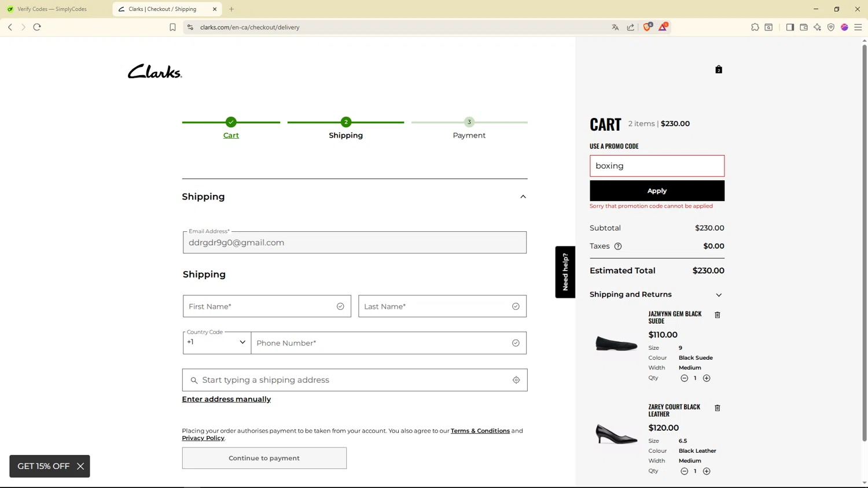868x488 pixels.
Task: Click the Jazmynn Gem Black Suede title
Action: click(675, 317)
